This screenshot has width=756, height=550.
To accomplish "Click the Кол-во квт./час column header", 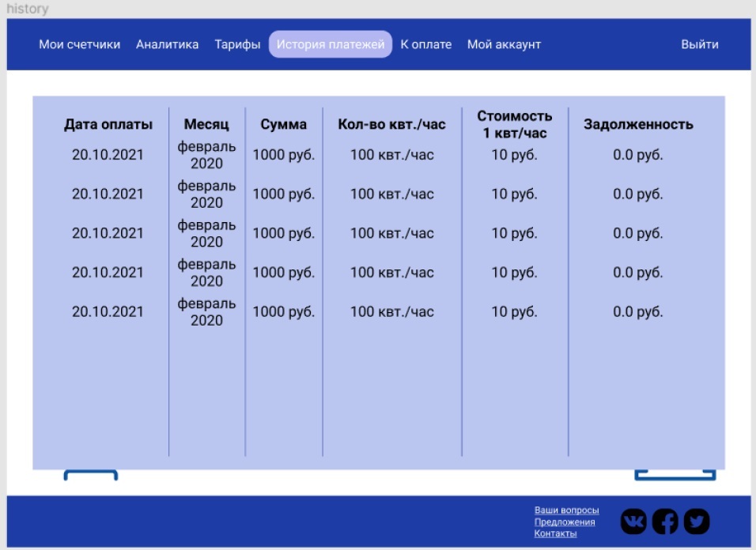I will 391,124.
